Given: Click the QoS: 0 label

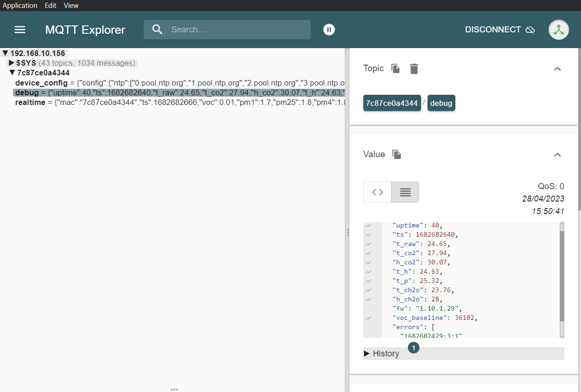Looking at the screenshot, I should pos(551,187).
